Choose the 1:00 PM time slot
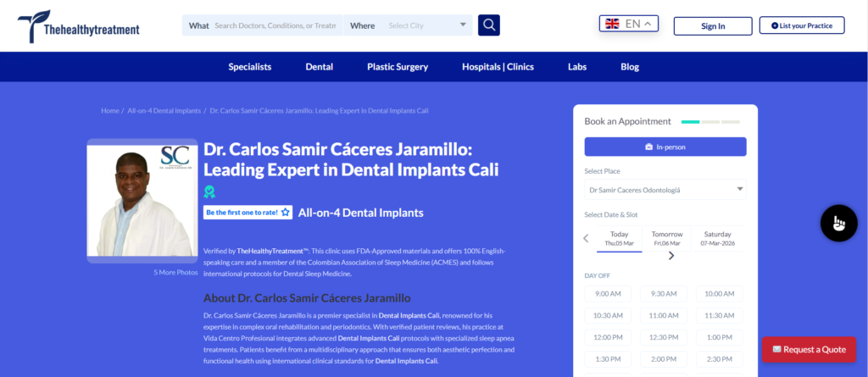The height and width of the screenshot is (377, 868). 719,337
